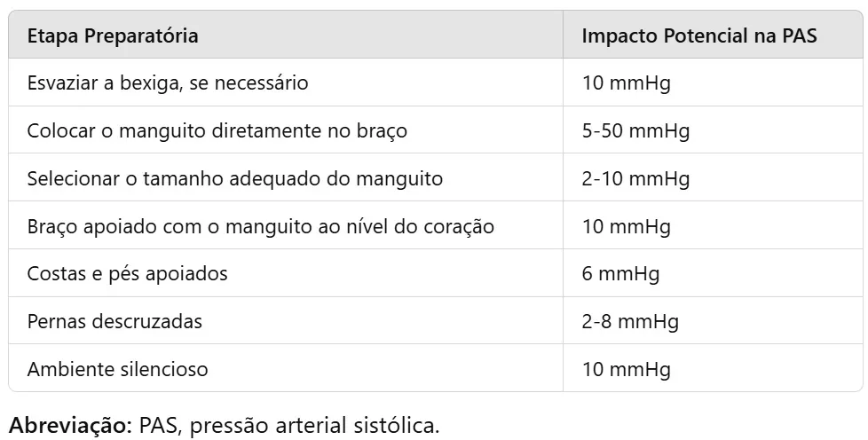
Task: Select the 'Costas e pés apoiados' cell
Action: (x=128, y=273)
